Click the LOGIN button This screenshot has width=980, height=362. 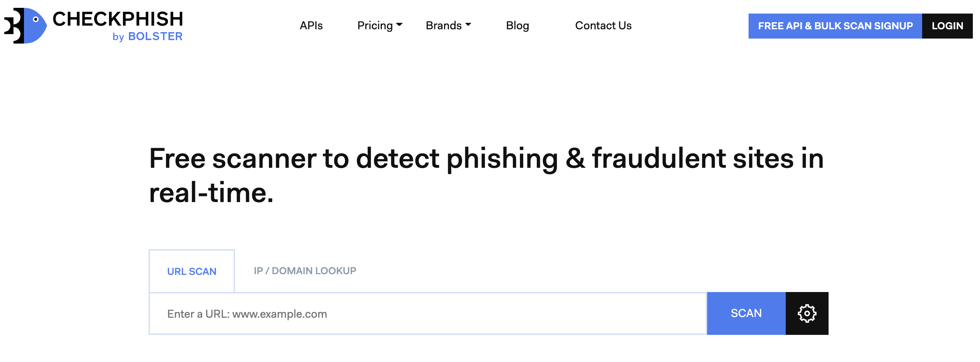947,26
